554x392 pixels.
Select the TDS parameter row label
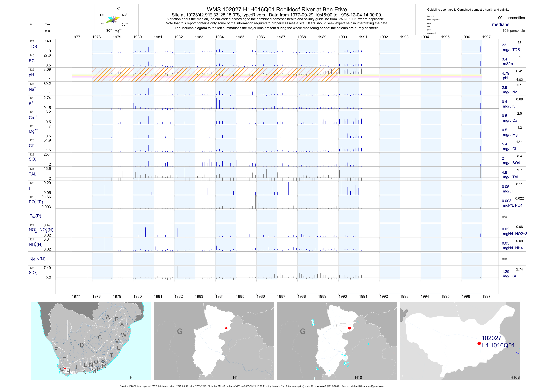click(33, 47)
